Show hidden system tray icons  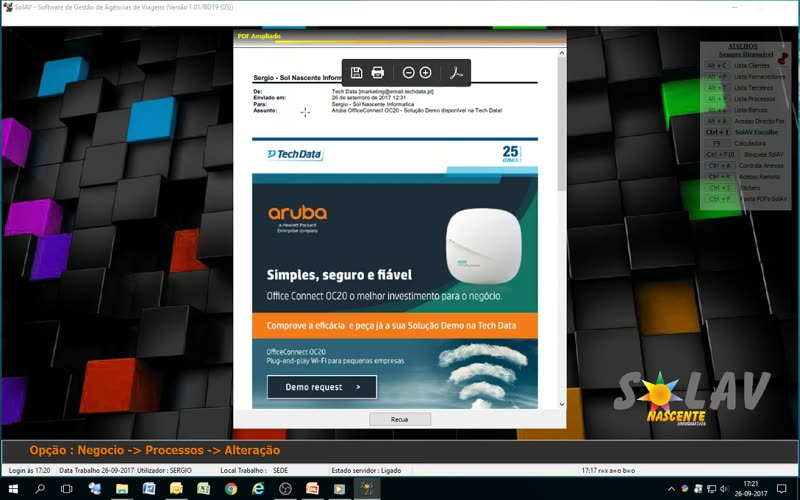coord(671,489)
